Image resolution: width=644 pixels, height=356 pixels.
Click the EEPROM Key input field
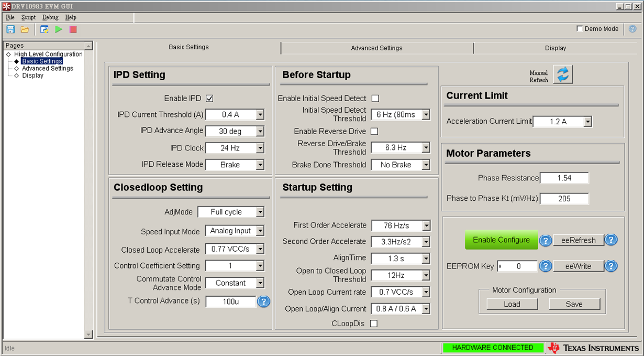pos(517,266)
